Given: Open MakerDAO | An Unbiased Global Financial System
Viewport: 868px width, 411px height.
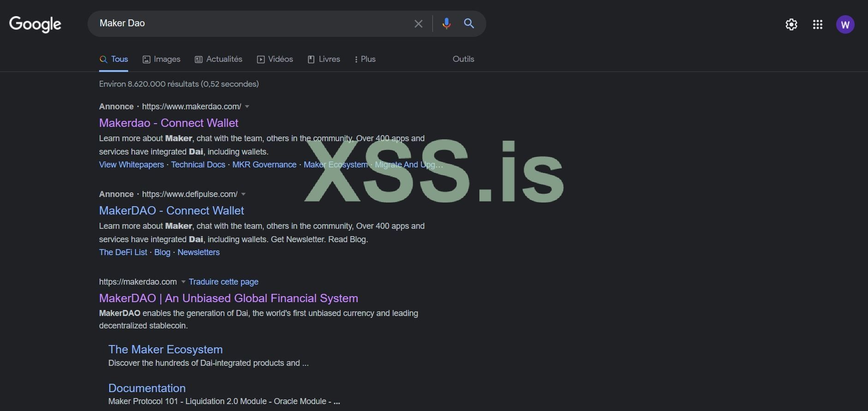Looking at the screenshot, I should tap(229, 298).
